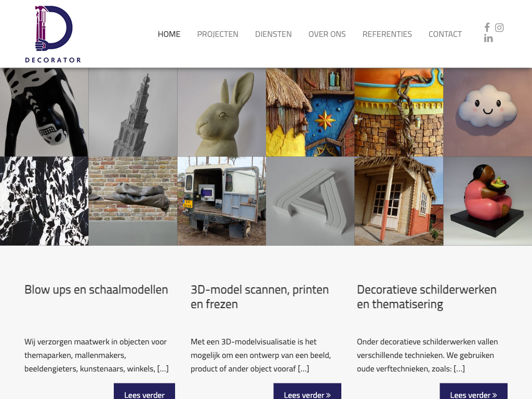Viewport: 532px width, 399px height.
Task: Select the rabbit sculpture thumbnail
Action: [221, 112]
